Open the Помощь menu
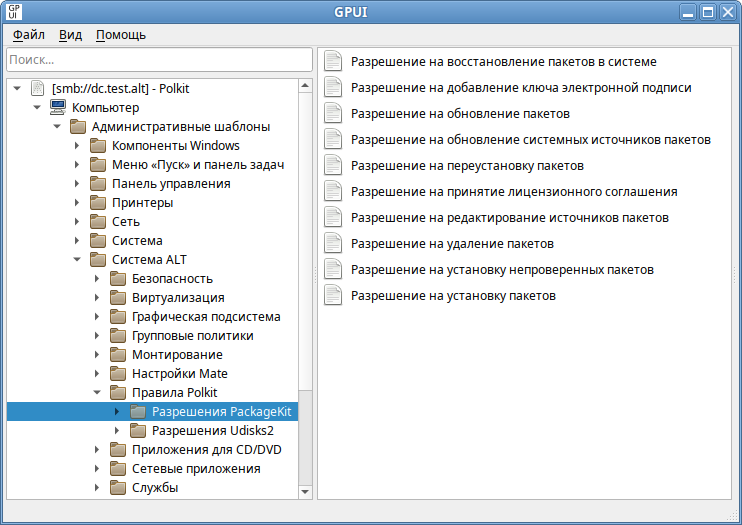This screenshot has width=742, height=525. click(x=121, y=35)
